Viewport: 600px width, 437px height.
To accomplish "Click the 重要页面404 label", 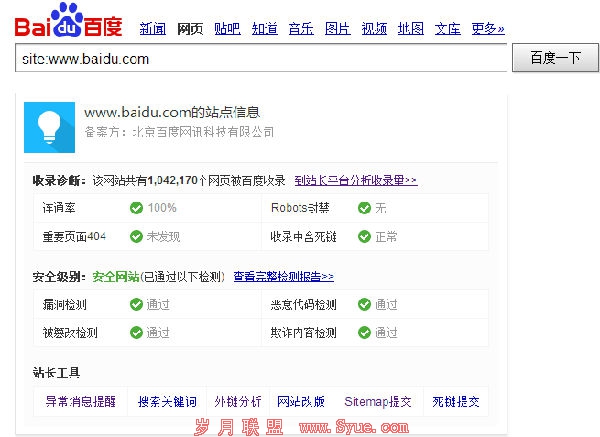I will pos(74,236).
